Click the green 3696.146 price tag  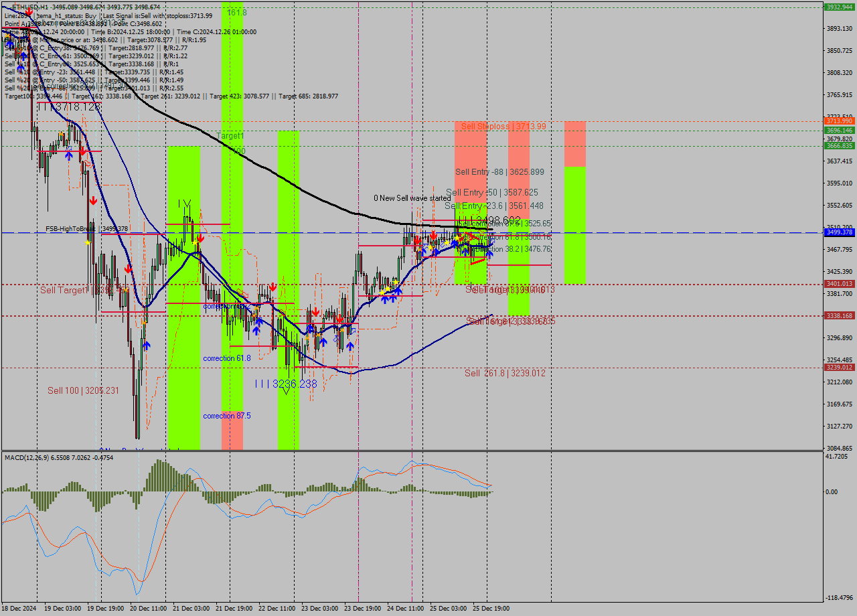coord(840,130)
